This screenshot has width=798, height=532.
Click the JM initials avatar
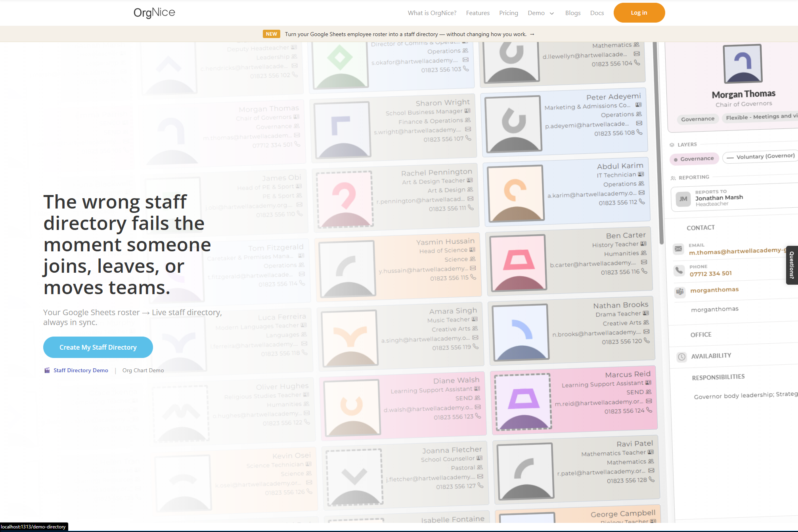click(683, 199)
